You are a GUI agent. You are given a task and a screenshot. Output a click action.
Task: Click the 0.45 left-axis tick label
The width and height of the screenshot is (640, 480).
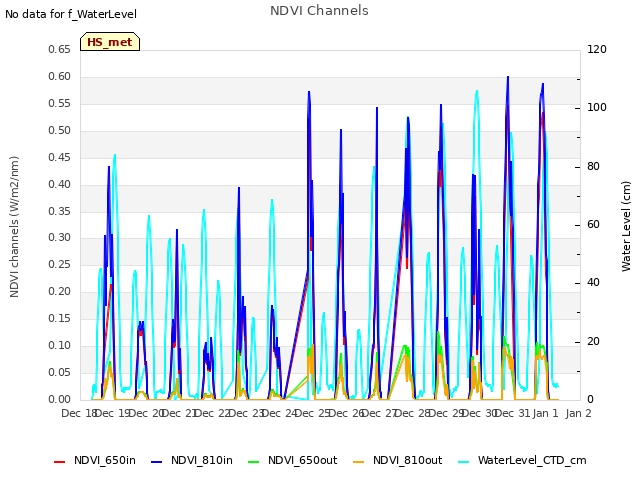pyautogui.click(x=59, y=158)
